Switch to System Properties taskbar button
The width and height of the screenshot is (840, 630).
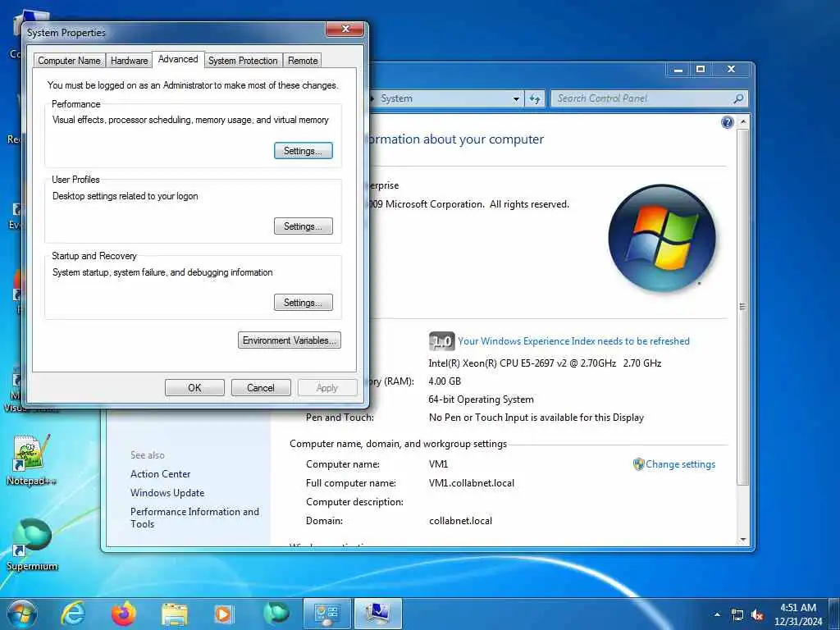pos(378,614)
